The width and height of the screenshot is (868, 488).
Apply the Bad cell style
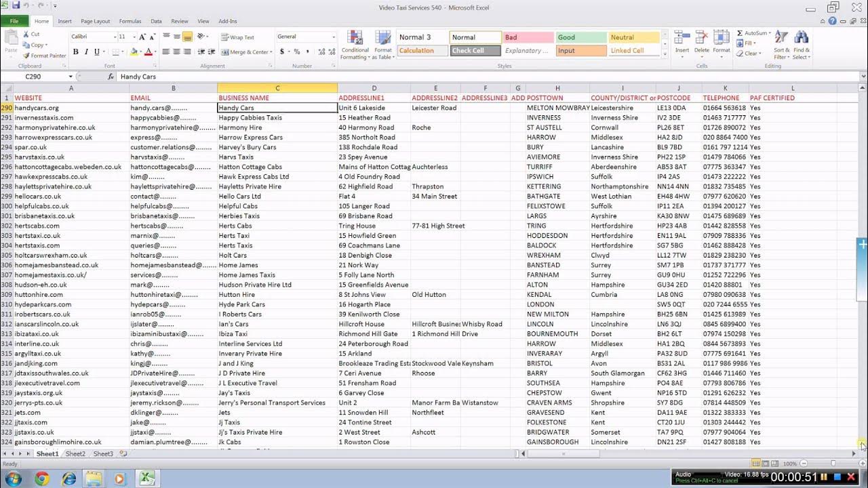click(528, 37)
